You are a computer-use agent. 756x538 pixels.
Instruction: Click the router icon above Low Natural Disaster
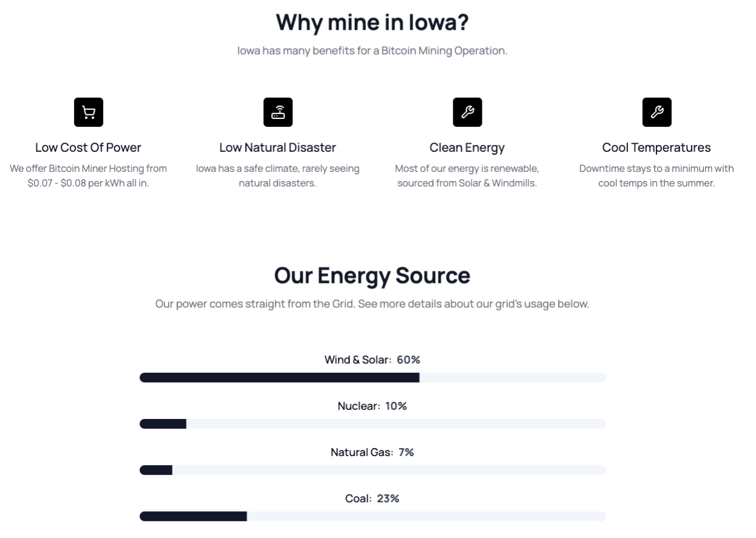(x=278, y=112)
